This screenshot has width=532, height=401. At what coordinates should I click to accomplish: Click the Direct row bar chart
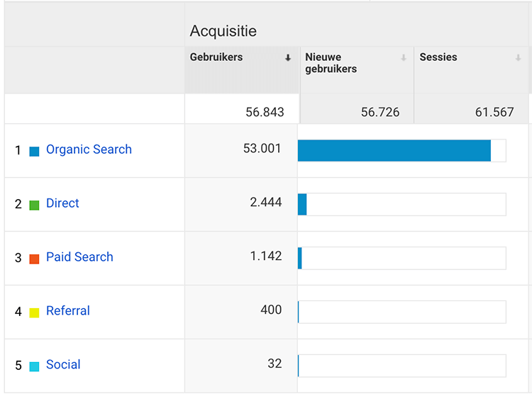[401, 205]
